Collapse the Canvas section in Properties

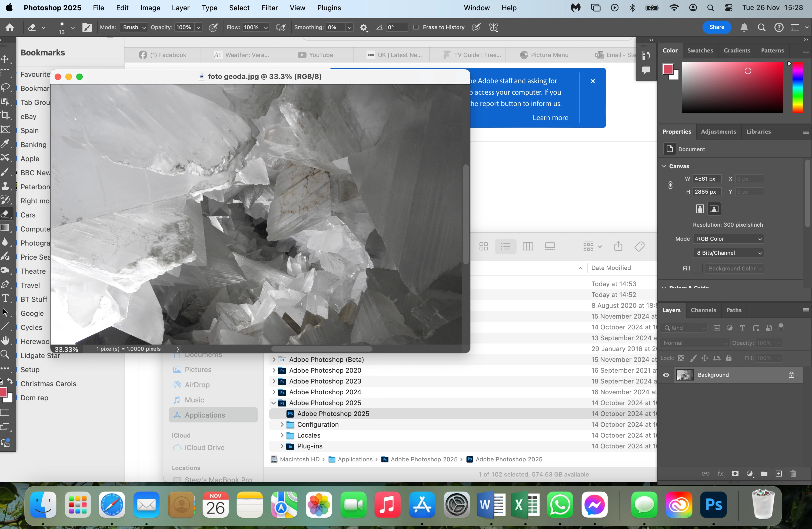[x=664, y=166]
